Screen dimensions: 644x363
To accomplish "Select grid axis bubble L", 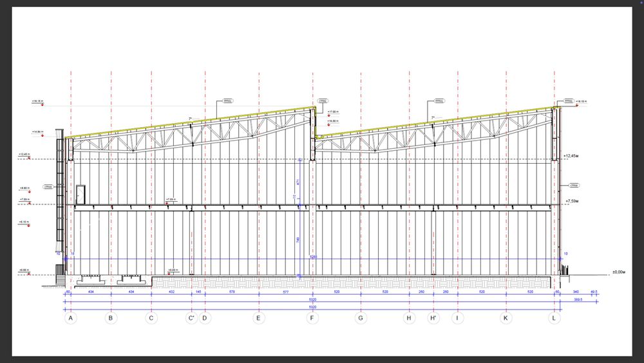I will point(554,318).
